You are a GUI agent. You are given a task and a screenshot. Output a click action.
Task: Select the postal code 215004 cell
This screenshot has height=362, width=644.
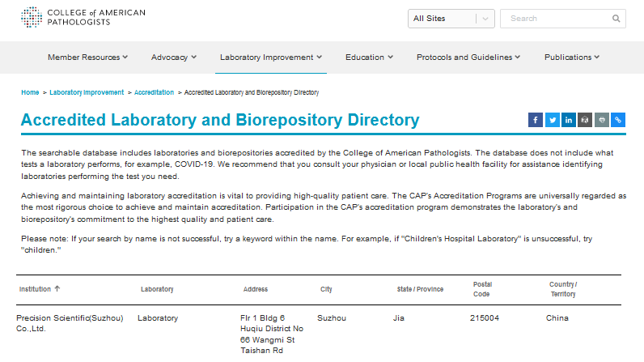[485, 318]
